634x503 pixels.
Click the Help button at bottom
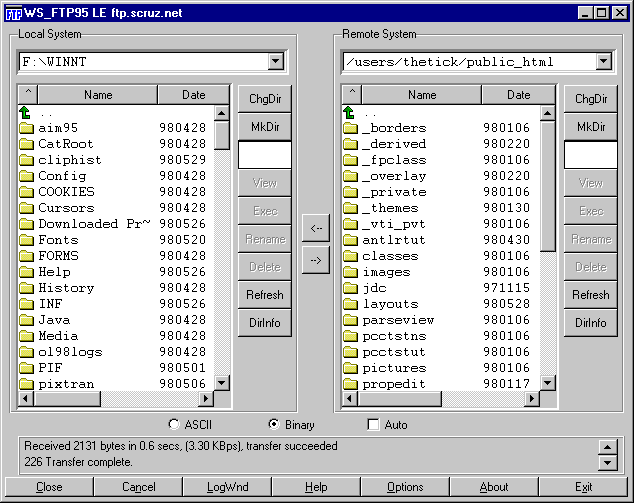coord(316,487)
